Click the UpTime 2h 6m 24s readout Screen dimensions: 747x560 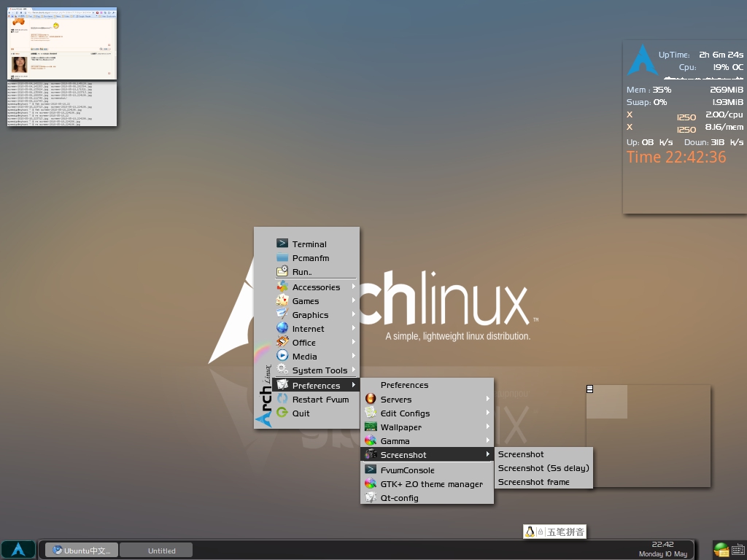click(701, 55)
